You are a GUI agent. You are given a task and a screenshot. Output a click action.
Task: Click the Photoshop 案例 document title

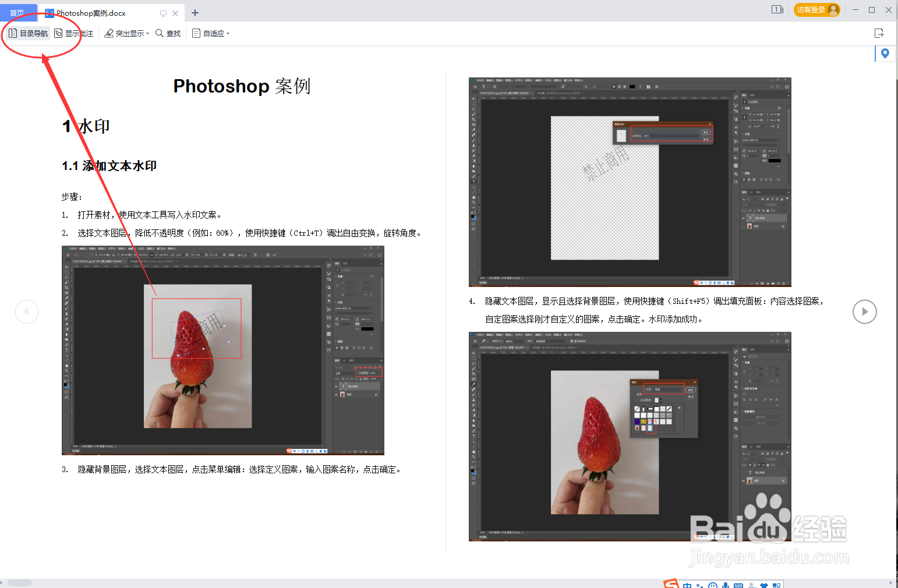tap(242, 86)
